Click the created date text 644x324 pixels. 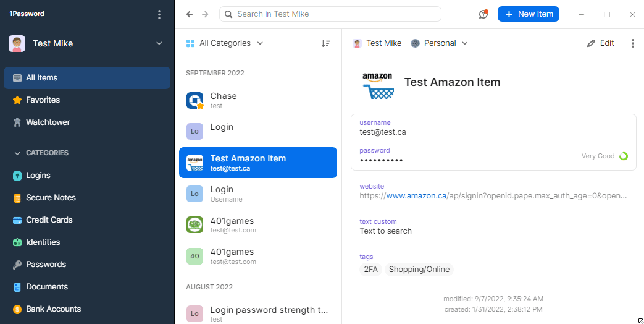click(x=493, y=309)
